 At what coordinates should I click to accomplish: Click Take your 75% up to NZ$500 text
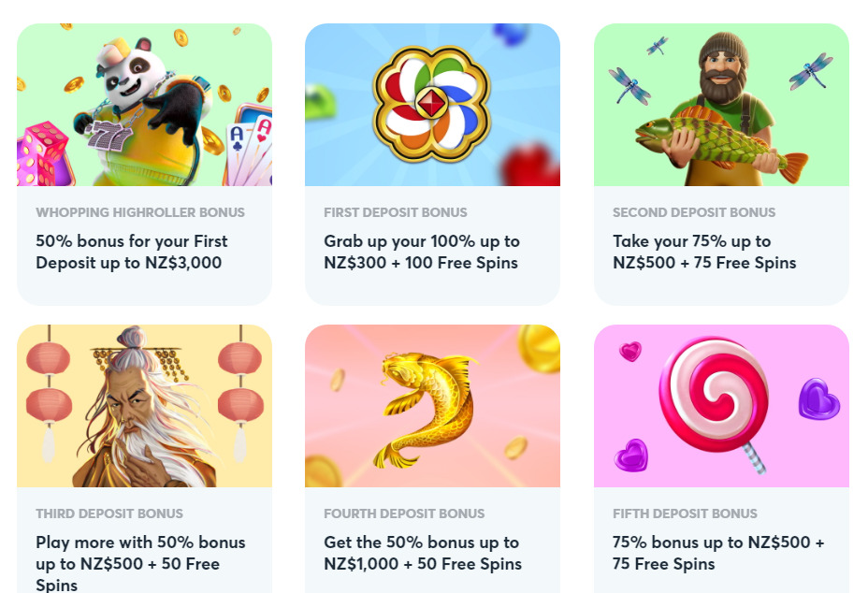[704, 252]
